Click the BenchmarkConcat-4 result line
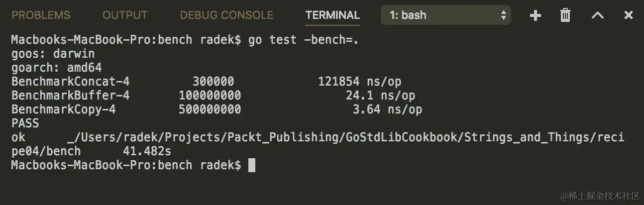644x205 pixels. click(x=206, y=82)
